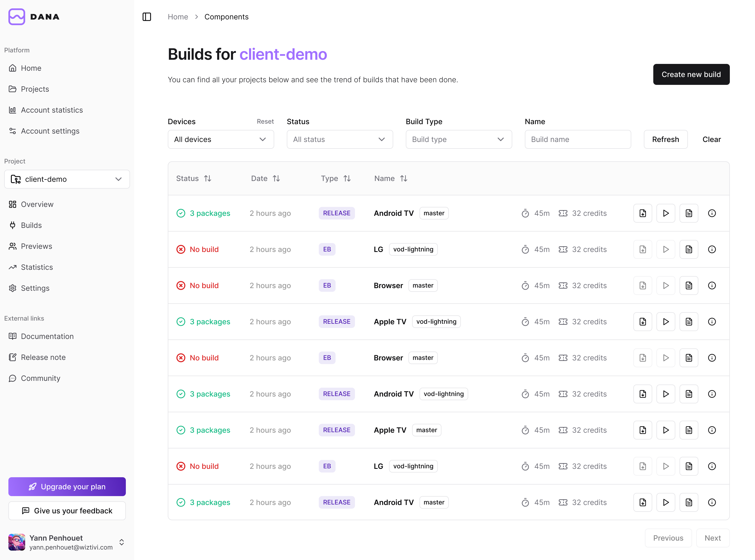
Task: Run the Apple TV vod-lightning build
Action: pos(666,321)
